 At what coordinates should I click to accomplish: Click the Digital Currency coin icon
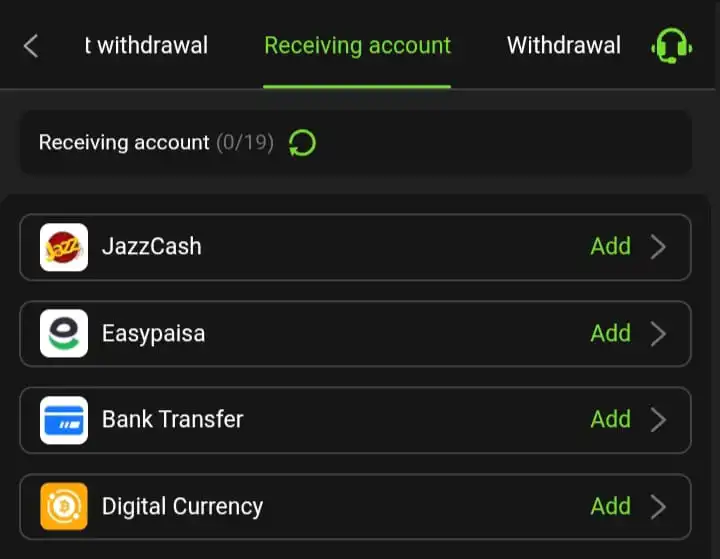(x=64, y=506)
